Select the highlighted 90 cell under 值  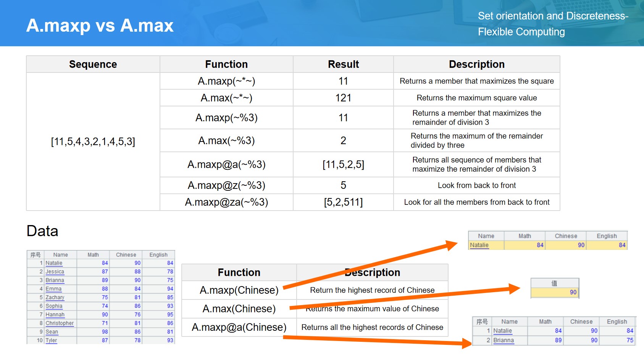coord(554,292)
